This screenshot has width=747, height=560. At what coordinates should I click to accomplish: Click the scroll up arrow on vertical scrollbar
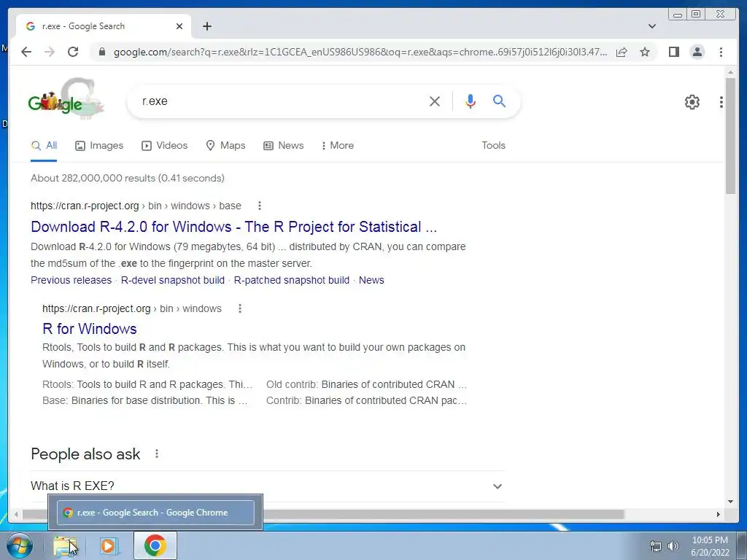(x=730, y=72)
